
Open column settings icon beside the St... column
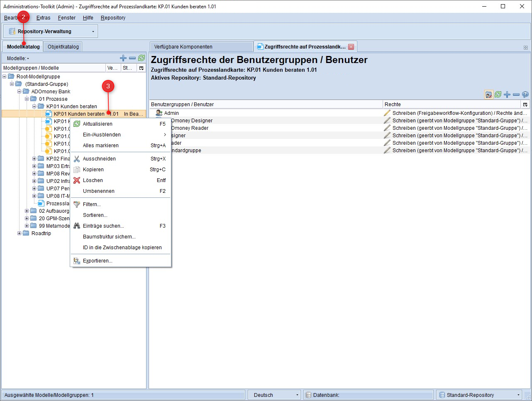click(142, 68)
